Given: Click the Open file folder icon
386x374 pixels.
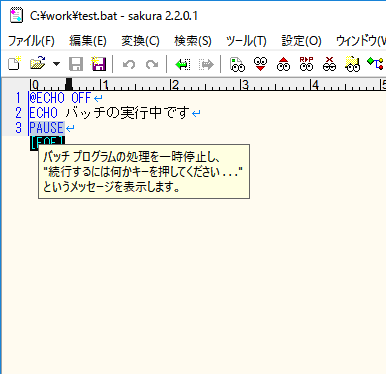Looking at the screenshot, I should tap(38, 63).
